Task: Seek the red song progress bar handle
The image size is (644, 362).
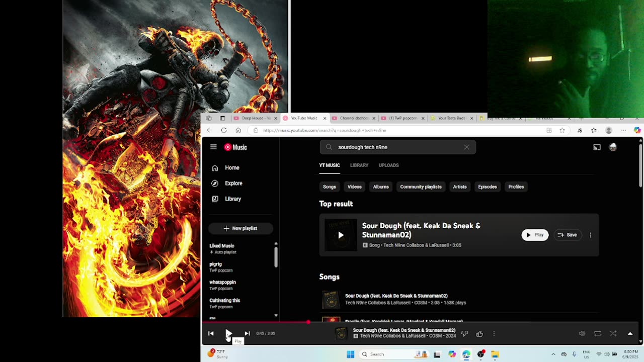Action: pos(308,322)
